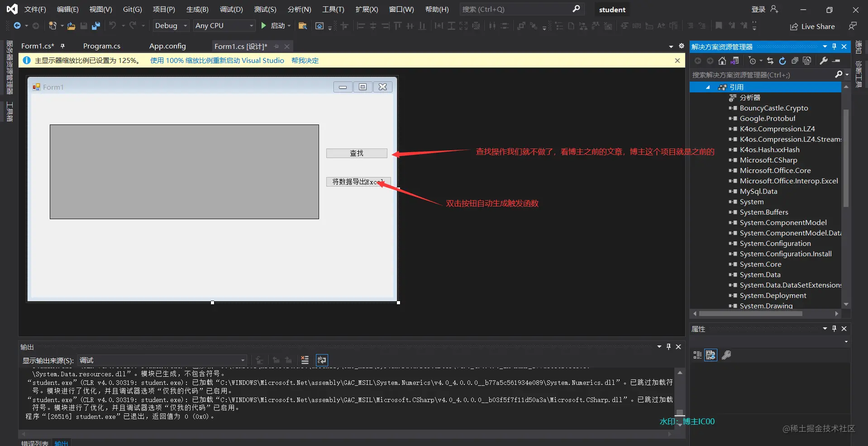Click the 搜索 (Ctrl+Q) search box
Image resolution: width=868 pixels, height=446 pixels.
click(x=522, y=9)
